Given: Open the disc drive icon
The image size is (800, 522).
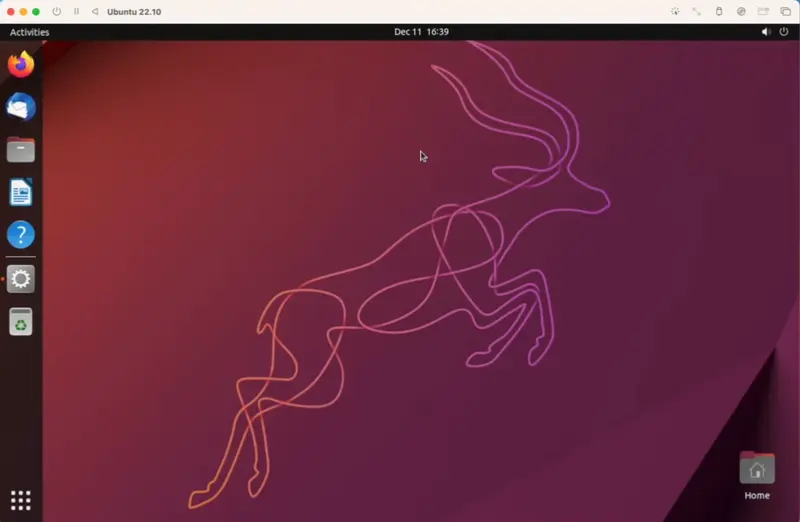Looking at the screenshot, I should pos(741,11).
